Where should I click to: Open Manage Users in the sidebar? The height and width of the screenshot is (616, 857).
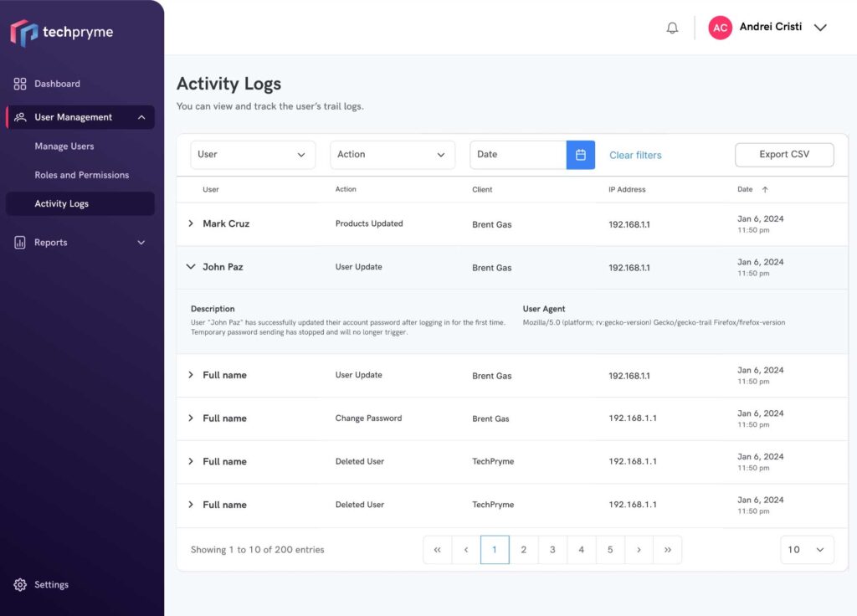(x=64, y=146)
